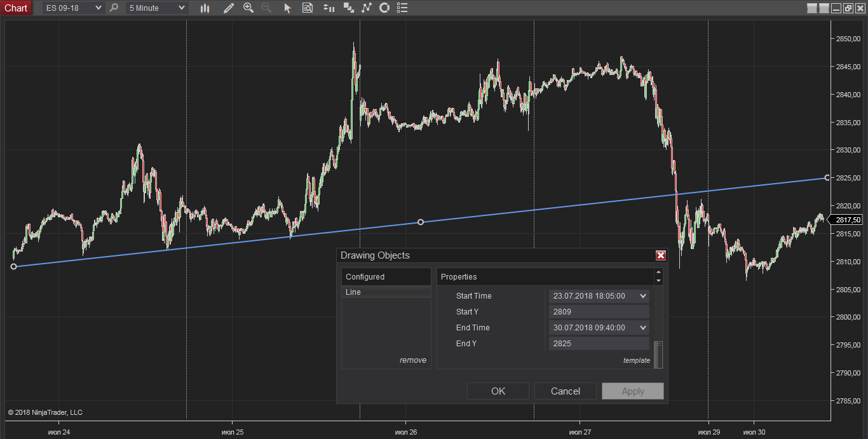
Task: Click the июл 24 date label
Action: pyautogui.click(x=58, y=432)
